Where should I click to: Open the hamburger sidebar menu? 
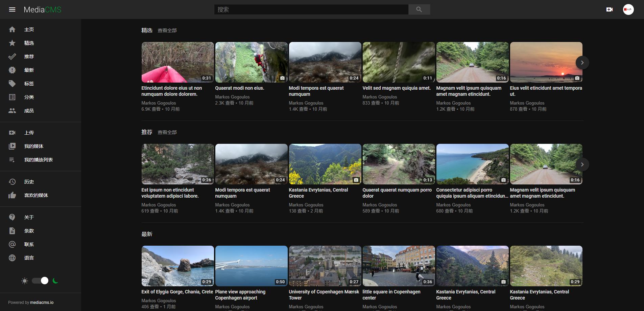point(12,9)
